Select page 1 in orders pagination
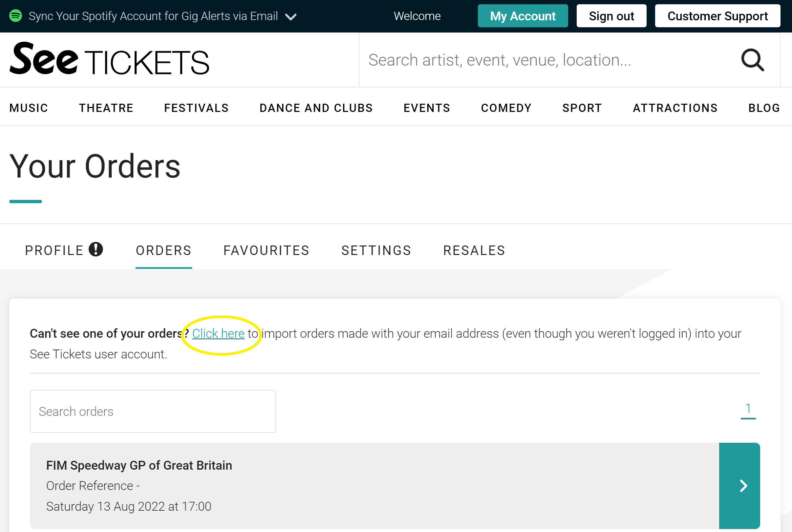This screenshot has height=532, width=792. pos(748,409)
